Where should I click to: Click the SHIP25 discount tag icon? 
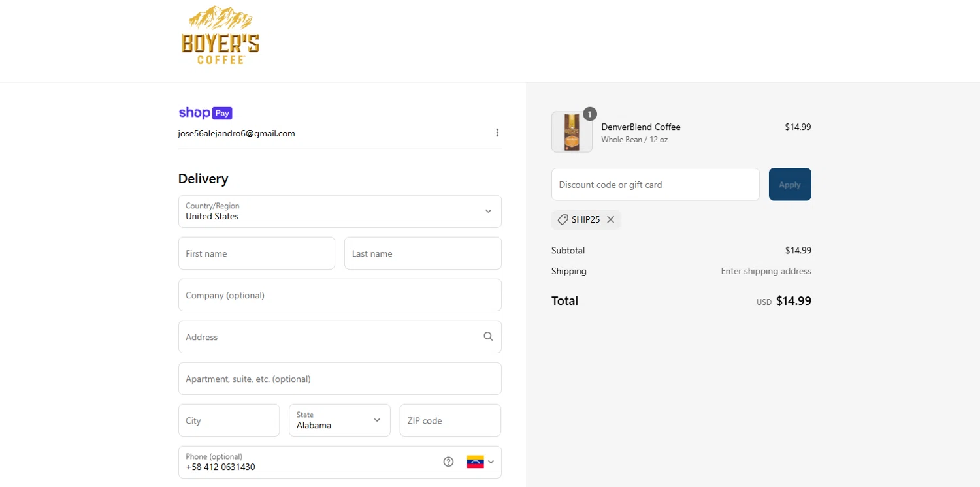pyautogui.click(x=563, y=219)
